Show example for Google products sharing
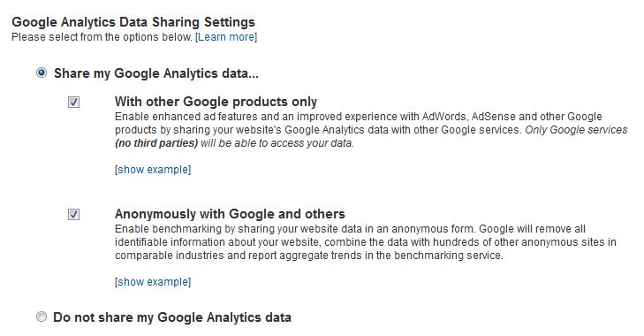Viewport: 644px width, 336px height. click(x=153, y=170)
